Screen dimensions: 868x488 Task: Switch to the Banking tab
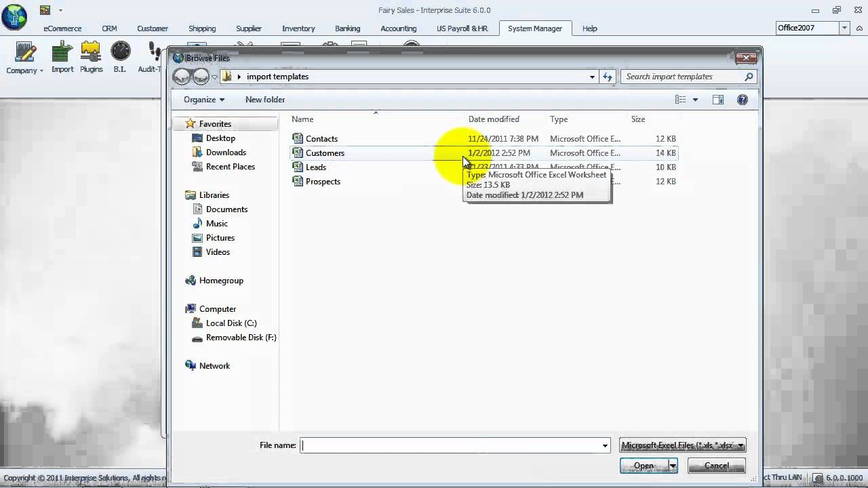tap(347, 28)
